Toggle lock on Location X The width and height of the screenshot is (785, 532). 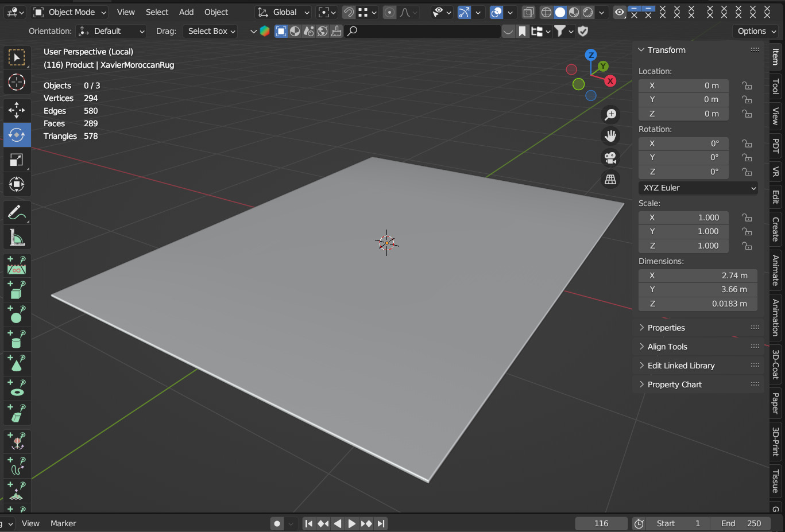pyautogui.click(x=747, y=86)
